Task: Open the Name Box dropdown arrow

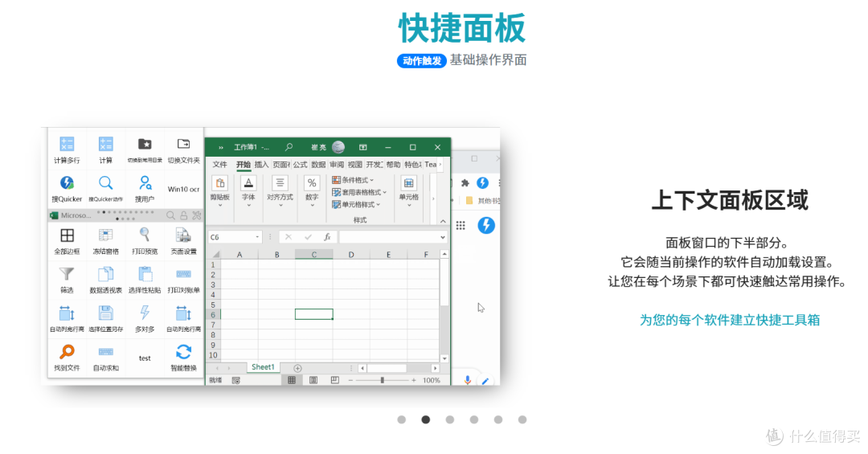Action: click(x=257, y=237)
